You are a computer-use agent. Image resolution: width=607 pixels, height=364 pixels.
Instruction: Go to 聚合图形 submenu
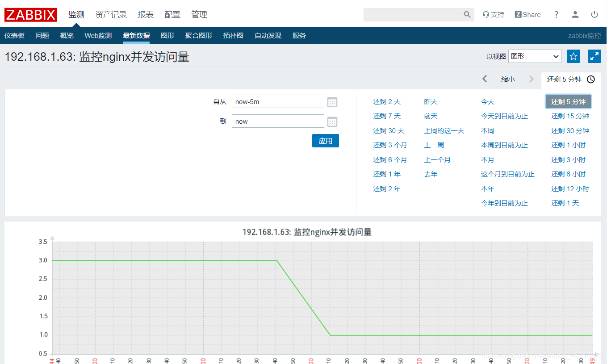[199, 36]
